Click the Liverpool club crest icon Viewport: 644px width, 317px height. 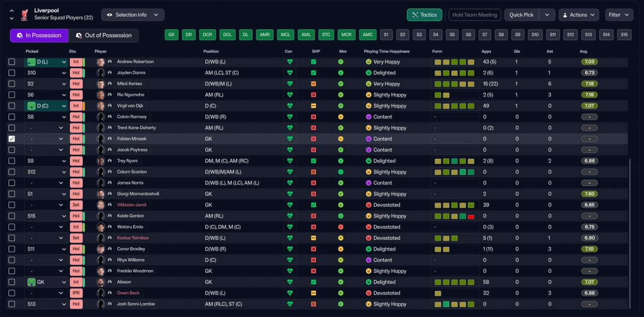click(x=24, y=16)
